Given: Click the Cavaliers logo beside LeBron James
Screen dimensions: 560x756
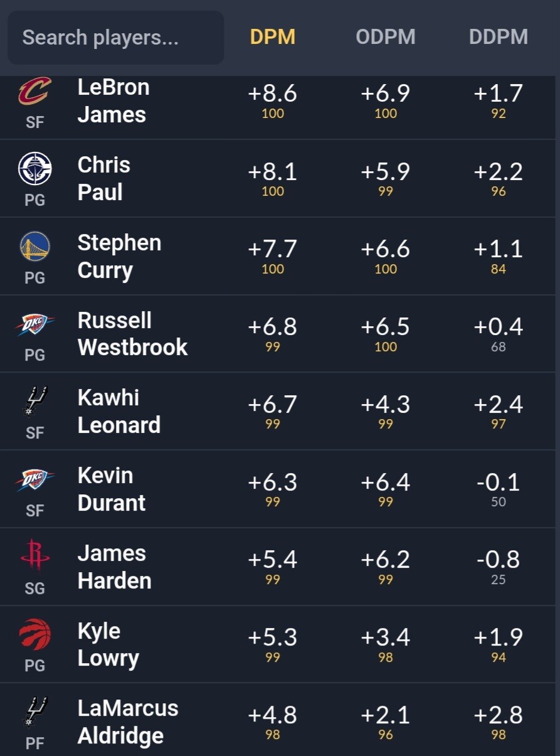Looking at the screenshot, I should [x=34, y=92].
